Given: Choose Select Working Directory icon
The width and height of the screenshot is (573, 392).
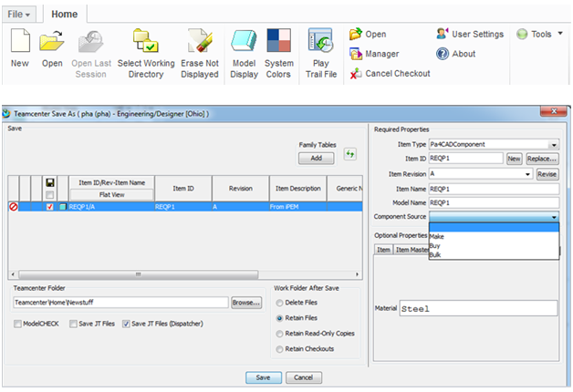Looking at the screenshot, I should (145, 40).
